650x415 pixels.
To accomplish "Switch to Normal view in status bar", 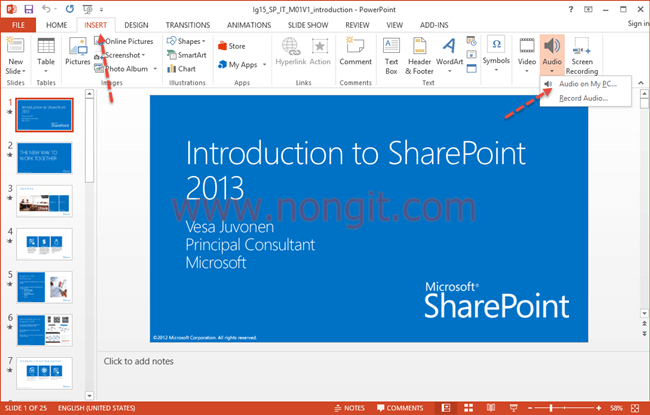I will pos(446,408).
